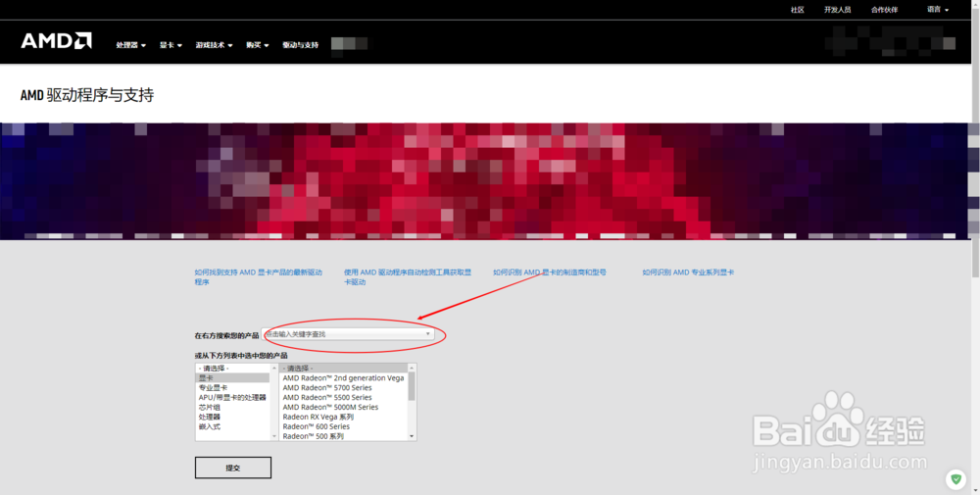Click the category list scroll-down arrow

(273, 436)
